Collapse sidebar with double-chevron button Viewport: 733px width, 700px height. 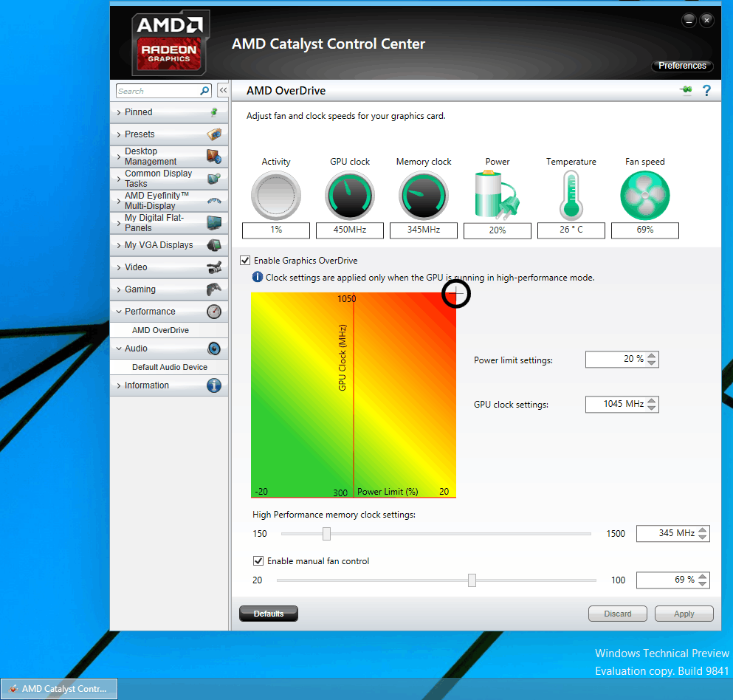224,90
